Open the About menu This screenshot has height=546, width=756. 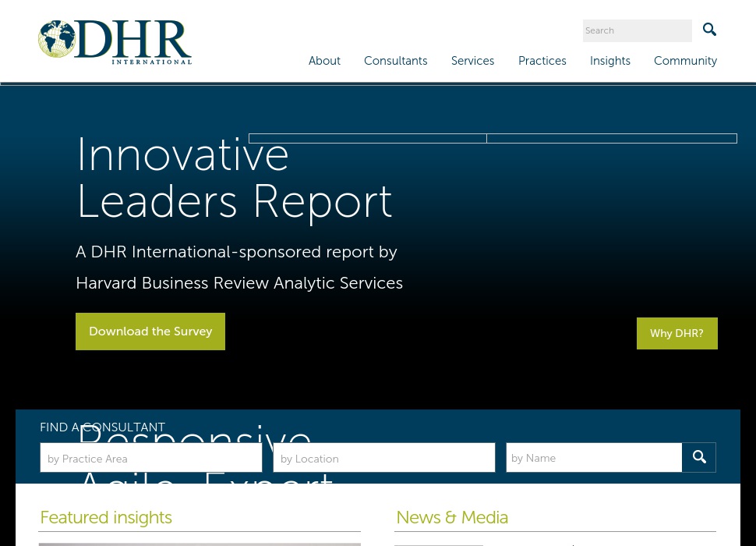[x=324, y=61]
